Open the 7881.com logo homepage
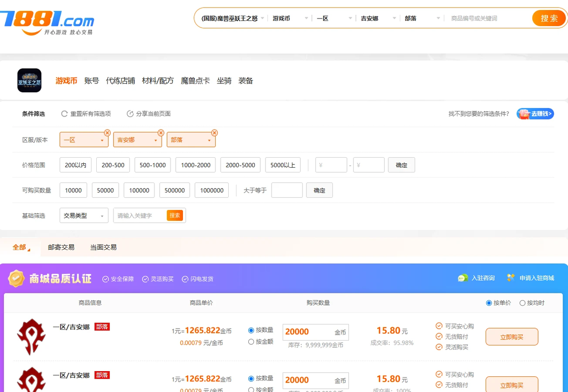The height and width of the screenshot is (392, 568). click(x=47, y=22)
